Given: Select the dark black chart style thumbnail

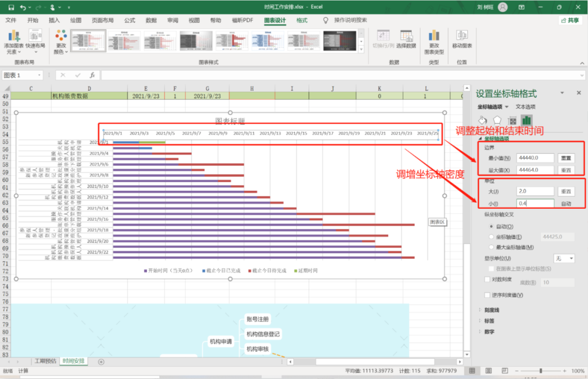Looking at the screenshot, I should coord(340,41).
